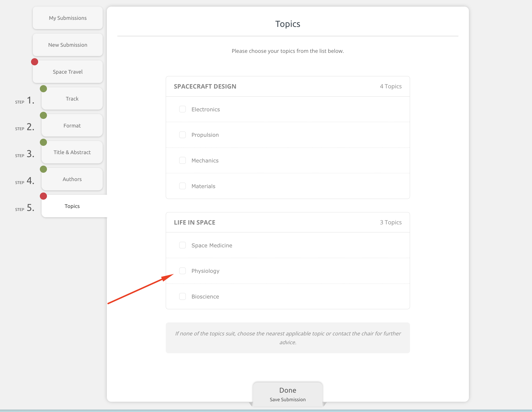
Task: Click the red status dot on Topics
Action: click(x=43, y=196)
